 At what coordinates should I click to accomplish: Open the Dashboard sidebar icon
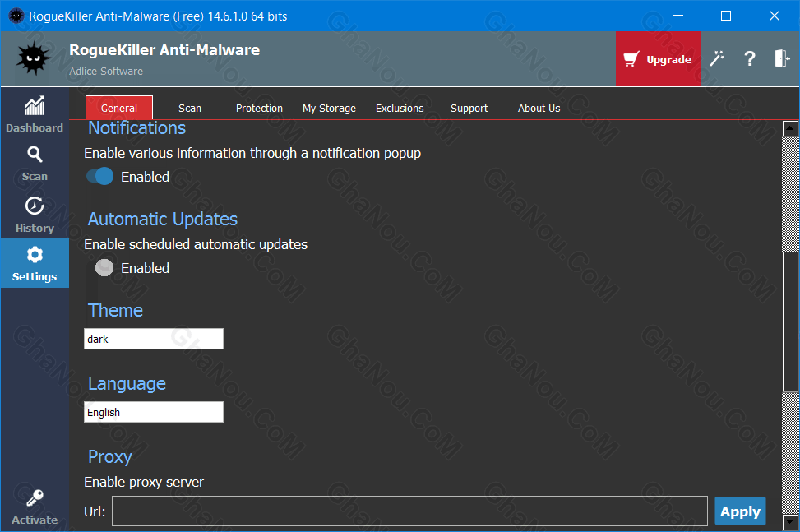(35, 106)
